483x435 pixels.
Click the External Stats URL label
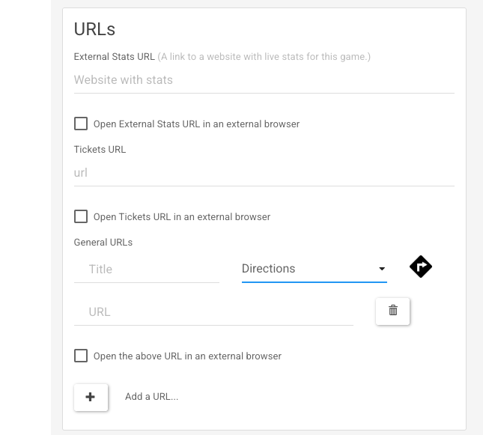pos(114,57)
